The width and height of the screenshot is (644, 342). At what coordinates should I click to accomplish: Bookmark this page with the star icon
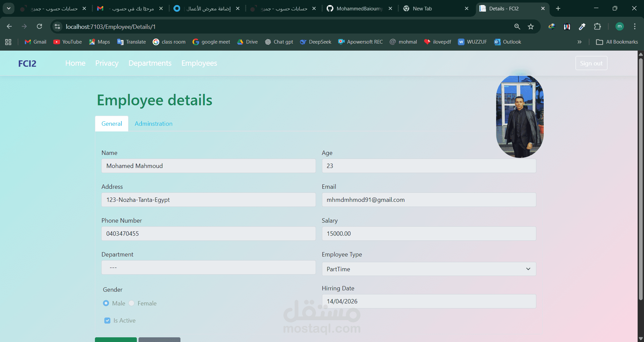coord(531,26)
